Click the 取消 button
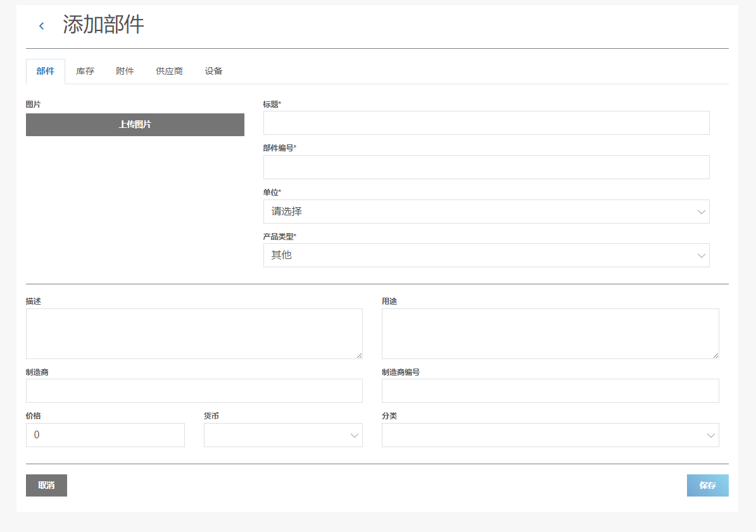 tap(46, 485)
